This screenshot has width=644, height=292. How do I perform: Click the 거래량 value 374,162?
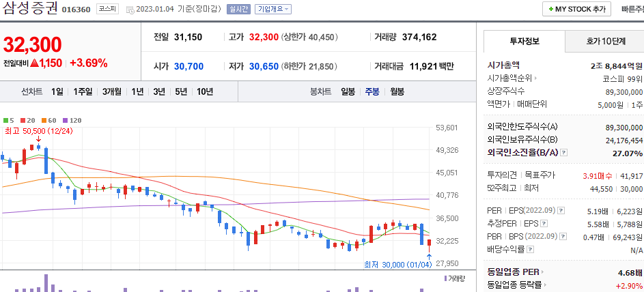[x=419, y=38]
